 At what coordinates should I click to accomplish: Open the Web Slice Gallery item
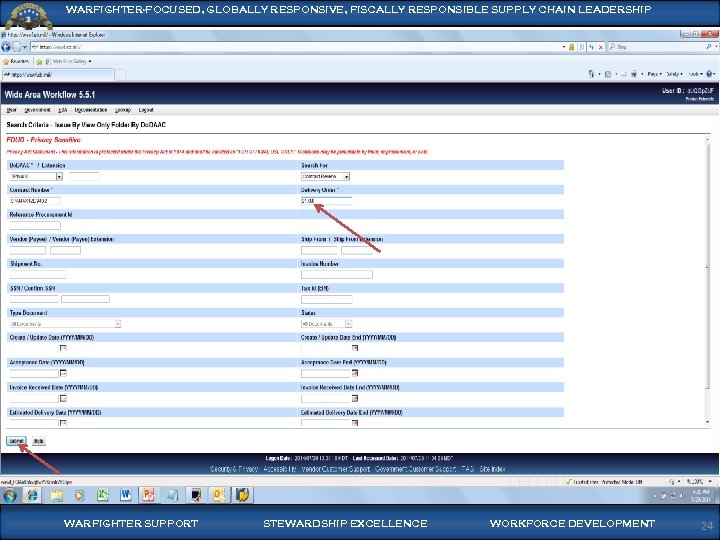pos(68,61)
